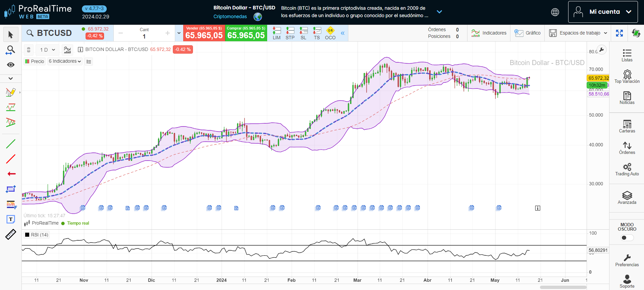Click the 58.510,66 price label
This screenshot has height=290, width=644.
(598, 94)
